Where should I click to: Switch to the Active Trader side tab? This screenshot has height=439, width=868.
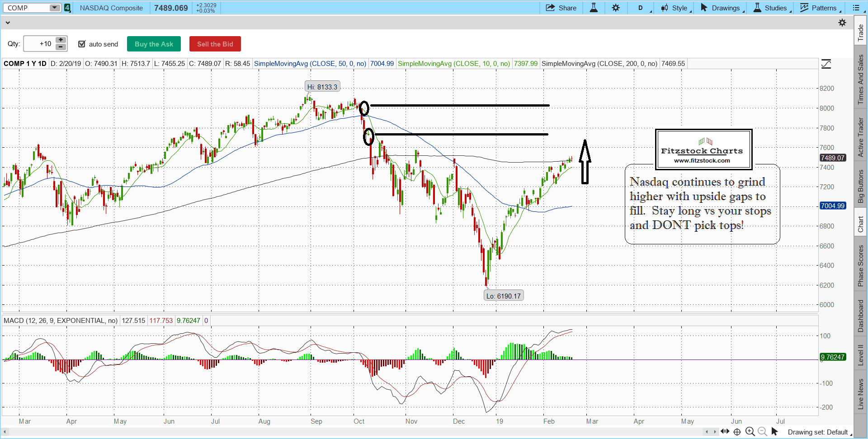coord(861,137)
